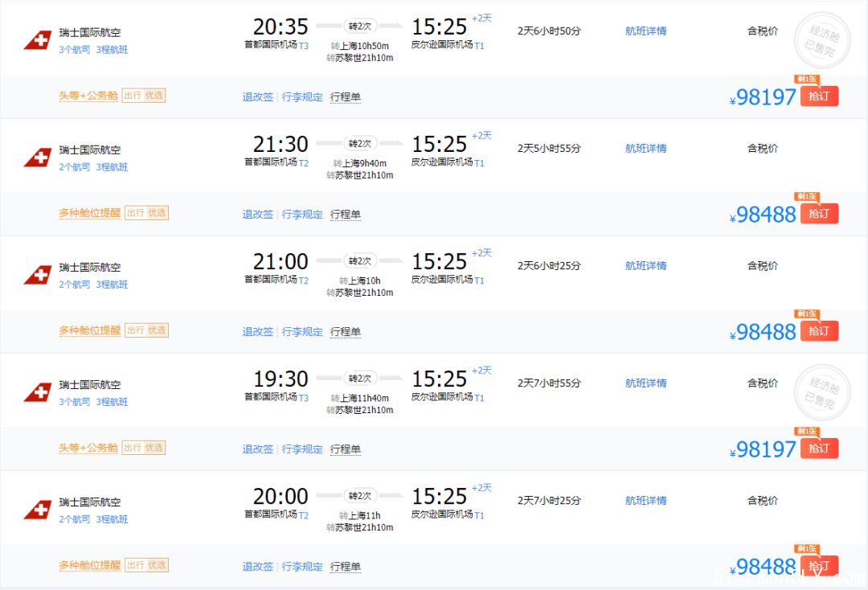
Task: Click 出行优选 tag on the 21:00 flight
Action: pos(145,330)
